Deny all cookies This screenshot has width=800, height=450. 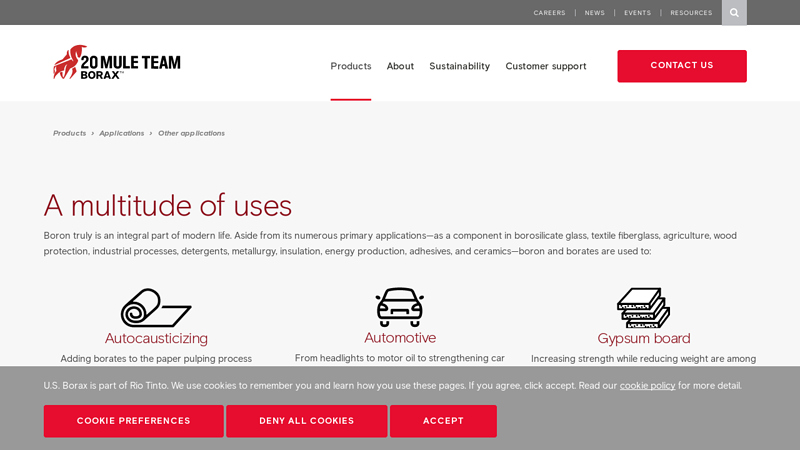[306, 421]
